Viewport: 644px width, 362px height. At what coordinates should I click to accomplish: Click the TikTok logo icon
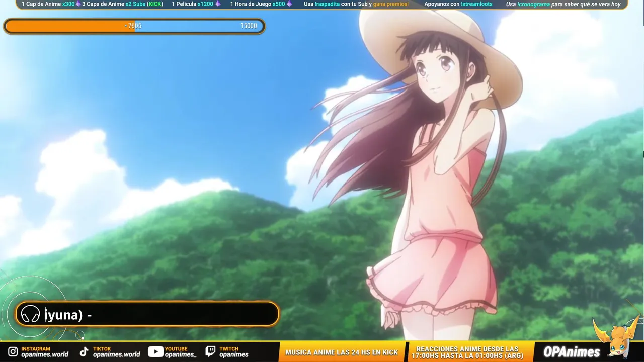coord(84,352)
